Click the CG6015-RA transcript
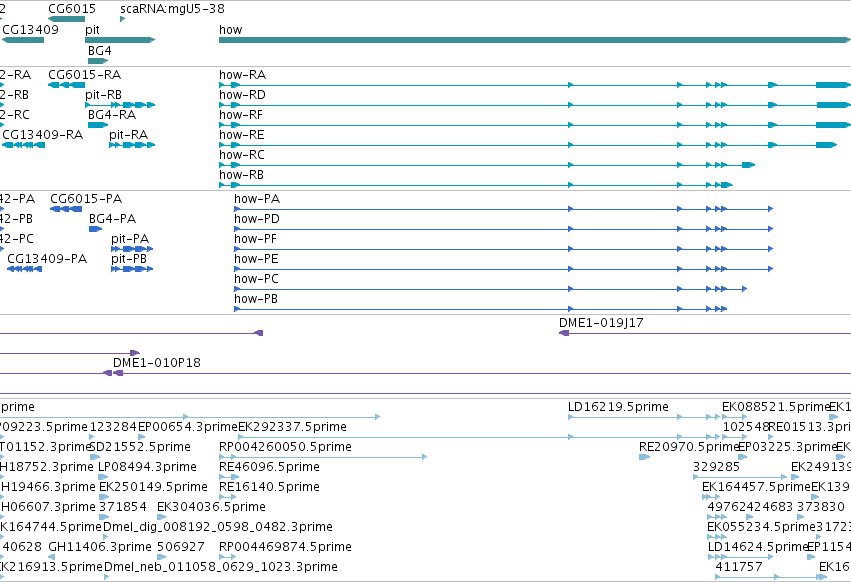 point(67,85)
